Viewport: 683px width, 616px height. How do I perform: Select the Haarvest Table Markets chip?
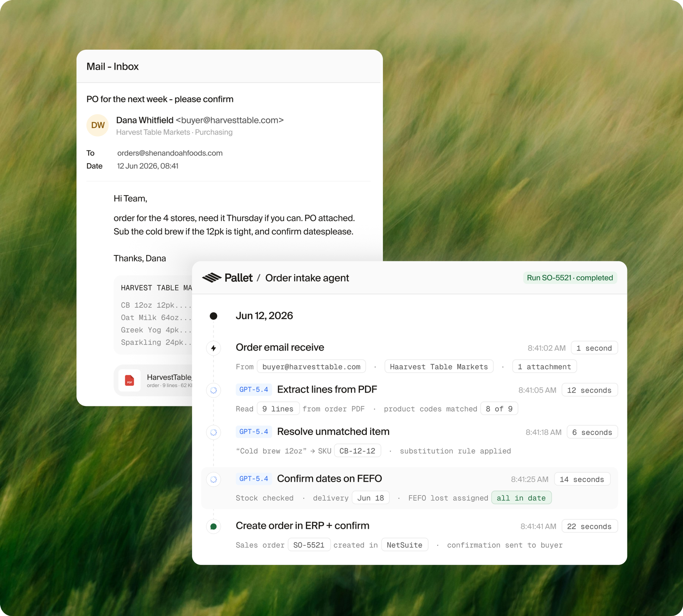coord(439,366)
